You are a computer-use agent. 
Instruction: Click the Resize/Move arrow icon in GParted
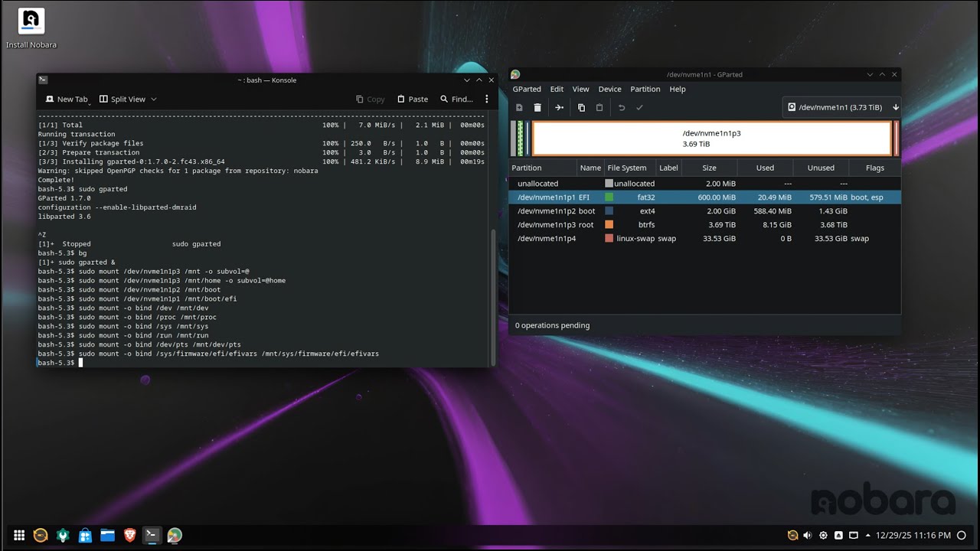coord(560,108)
